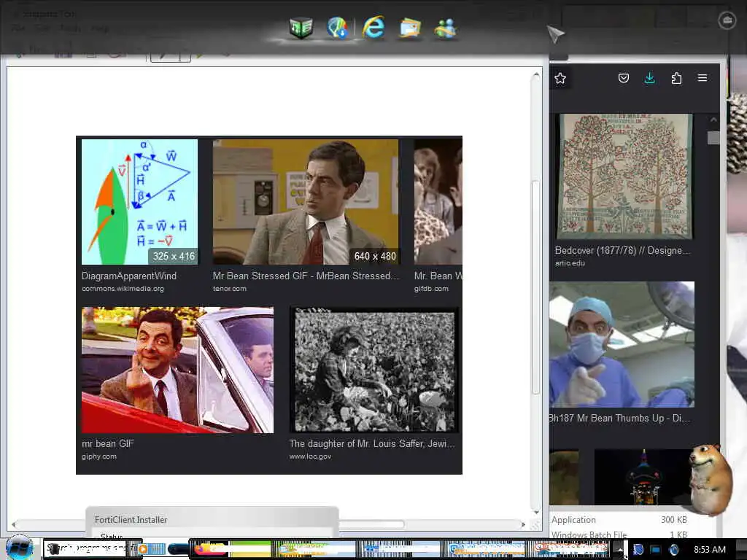Click the Windows Start orb

click(19, 548)
